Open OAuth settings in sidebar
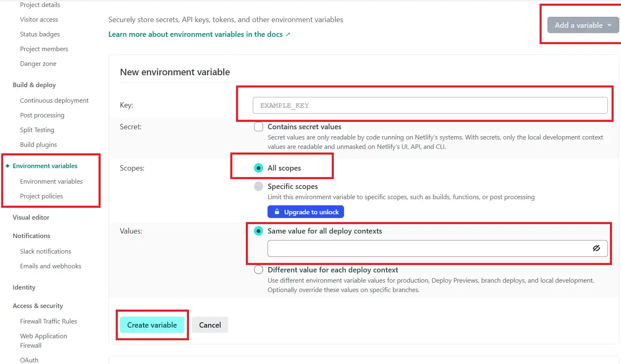 click(29, 360)
